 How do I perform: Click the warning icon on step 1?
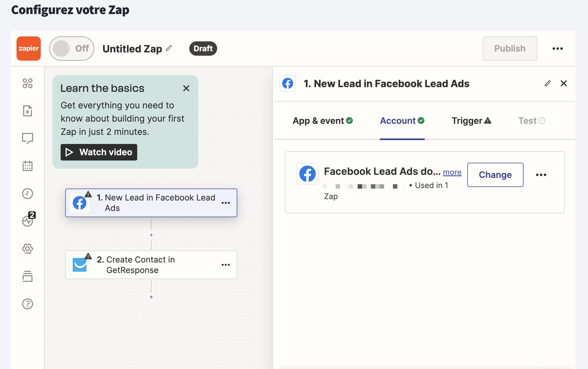point(88,194)
